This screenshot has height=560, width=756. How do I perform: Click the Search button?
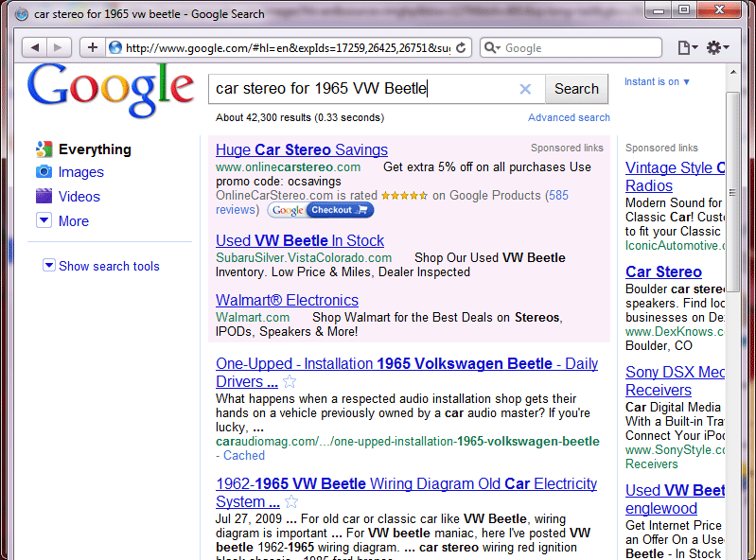coord(576,89)
